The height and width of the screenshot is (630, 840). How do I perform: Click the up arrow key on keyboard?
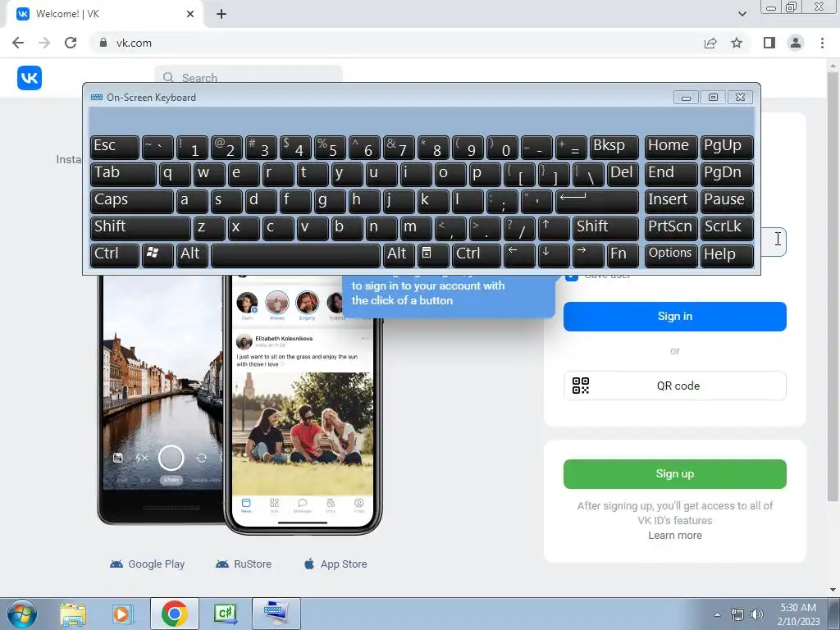(553, 228)
